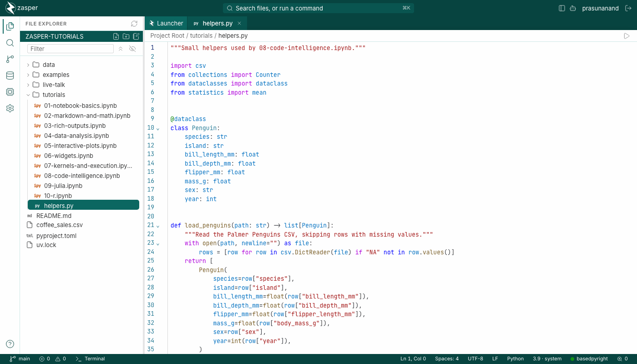637x364 pixels.
Task: Click the main branch indicator
Action: (20, 359)
